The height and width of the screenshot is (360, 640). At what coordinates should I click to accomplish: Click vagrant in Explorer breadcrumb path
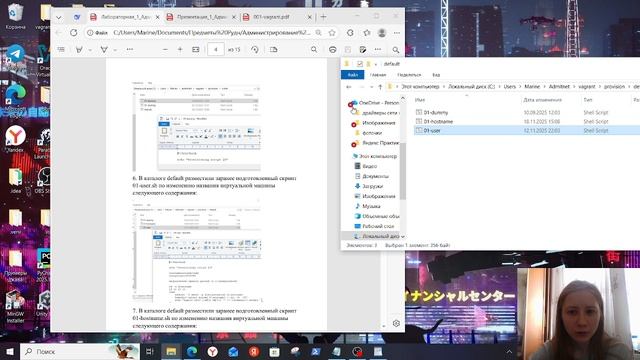coord(587,87)
